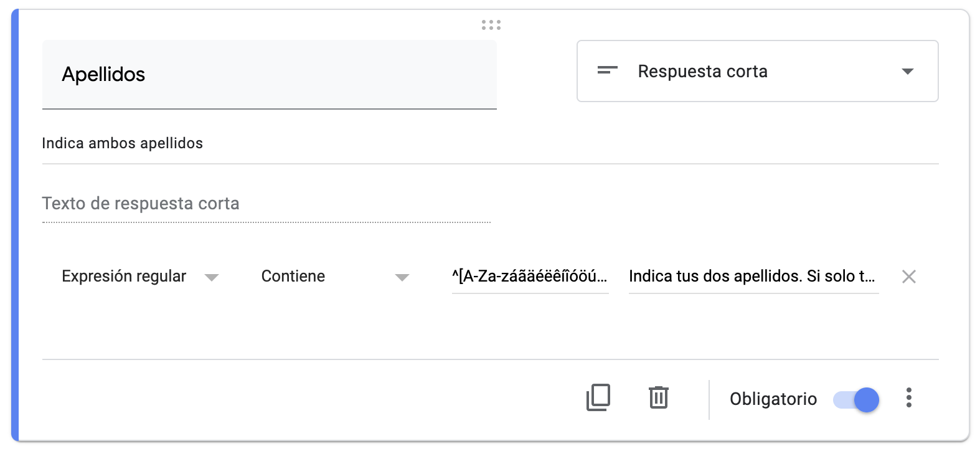980x451 pixels.
Task: Click the short-answer lines icon beside Respuesta corta
Action: pos(608,71)
